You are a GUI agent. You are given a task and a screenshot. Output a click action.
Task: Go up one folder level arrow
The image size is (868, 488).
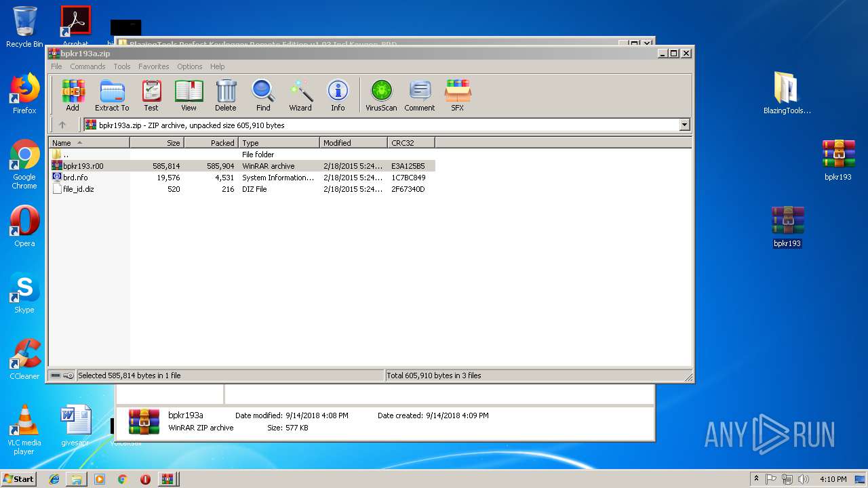[62, 125]
